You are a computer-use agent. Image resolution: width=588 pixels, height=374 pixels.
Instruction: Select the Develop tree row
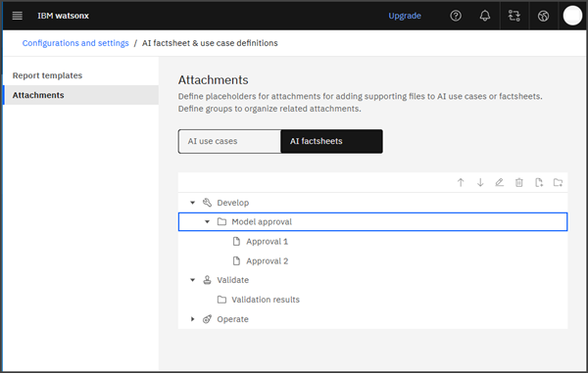372,203
